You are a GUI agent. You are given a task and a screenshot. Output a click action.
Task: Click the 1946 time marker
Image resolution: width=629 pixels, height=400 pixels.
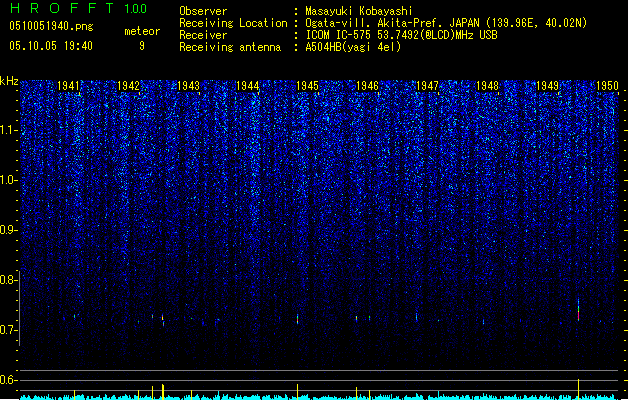pos(367,86)
